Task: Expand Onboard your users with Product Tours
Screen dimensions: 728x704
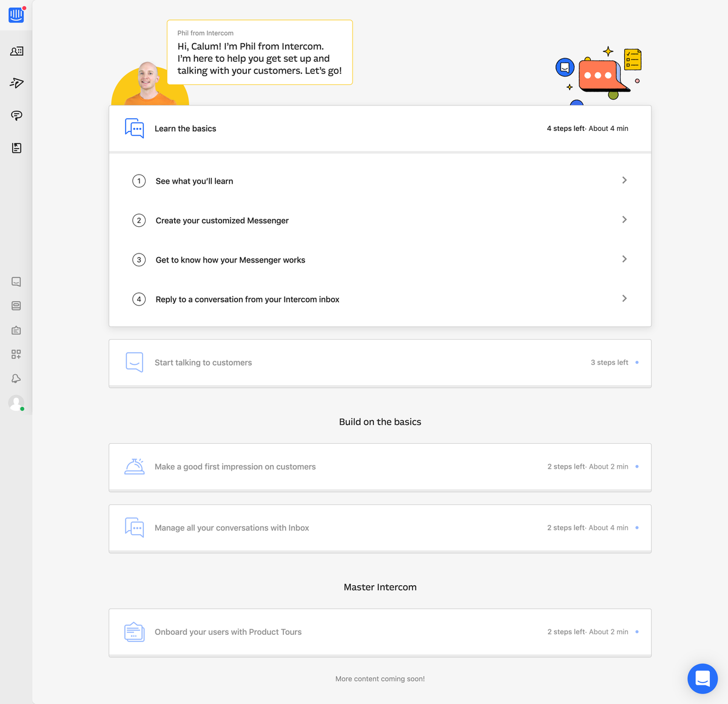Action: [x=380, y=632]
